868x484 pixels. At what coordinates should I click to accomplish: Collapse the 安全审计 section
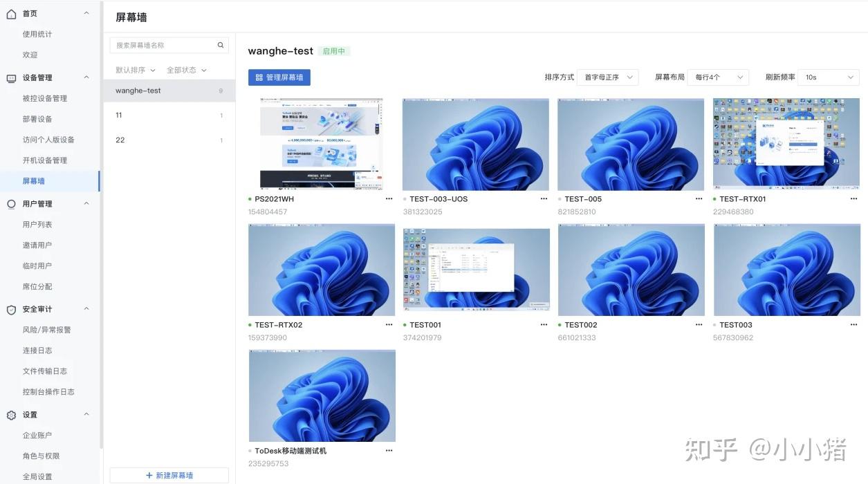[x=86, y=309]
